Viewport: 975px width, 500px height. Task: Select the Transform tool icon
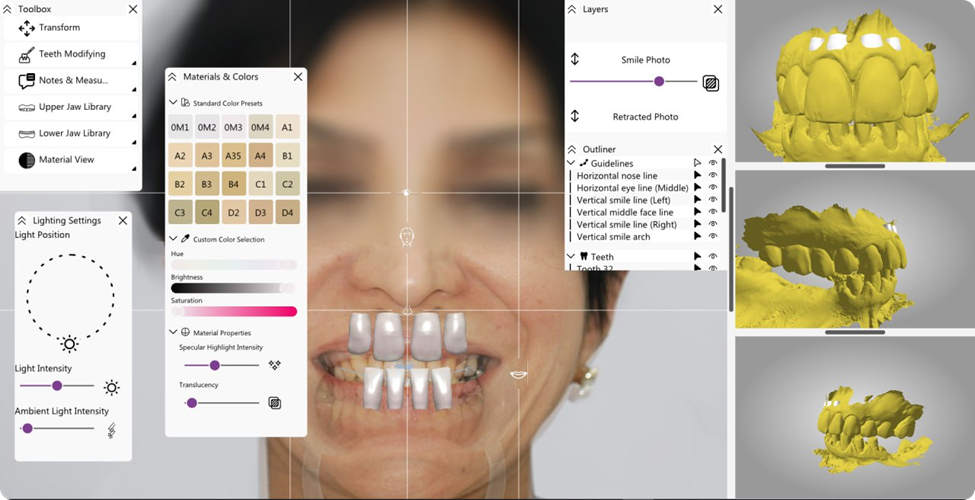[27, 28]
